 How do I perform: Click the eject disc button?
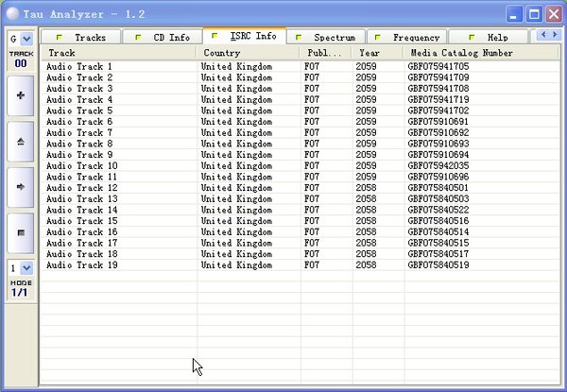pyautogui.click(x=21, y=142)
